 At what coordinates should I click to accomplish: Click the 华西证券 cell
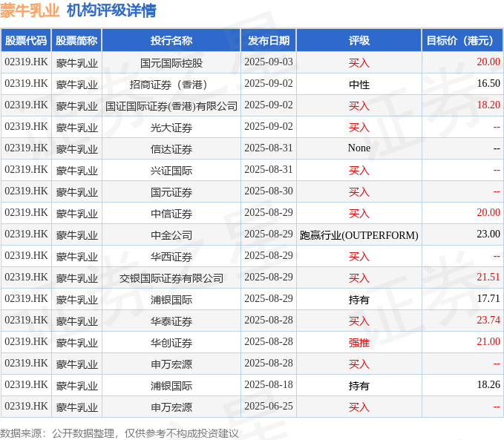tap(171, 257)
